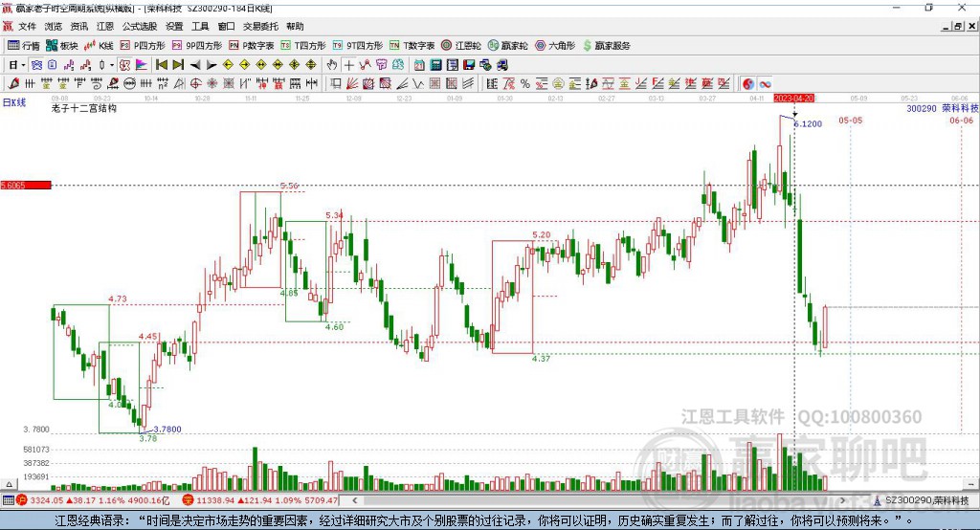
Task: Open the 浏览 menu
Action: point(54,26)
